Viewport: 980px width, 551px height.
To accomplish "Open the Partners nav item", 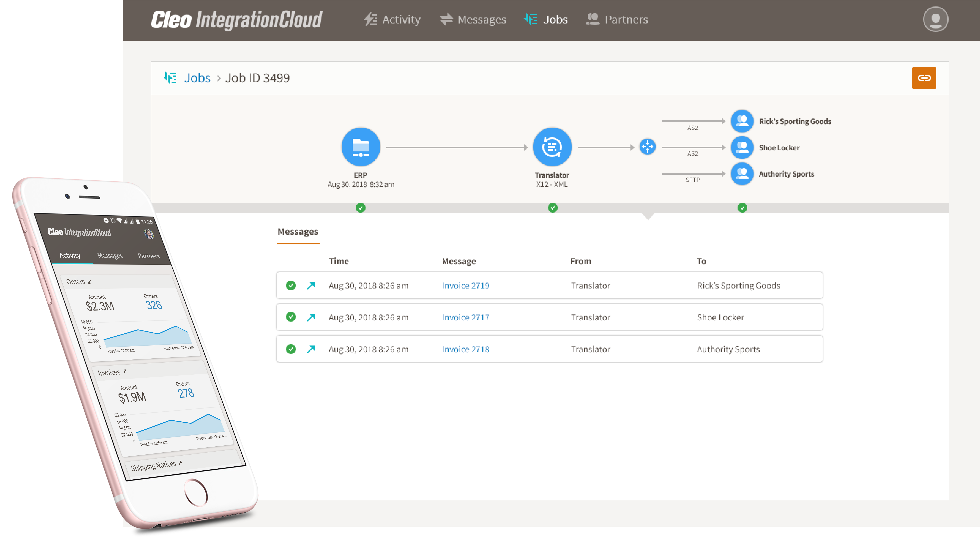I will pyautogui.click(x=617, y=19).
